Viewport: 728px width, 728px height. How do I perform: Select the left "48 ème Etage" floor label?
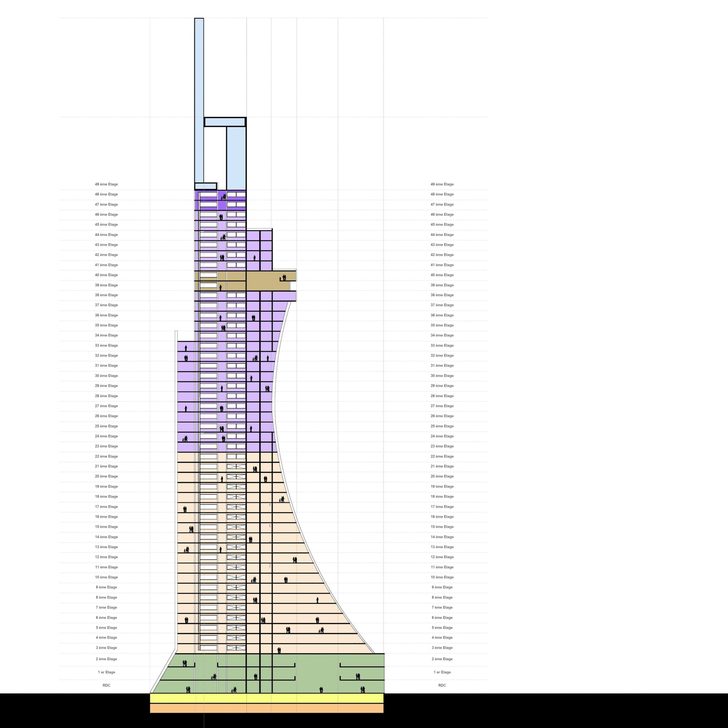tap(106, 195)
